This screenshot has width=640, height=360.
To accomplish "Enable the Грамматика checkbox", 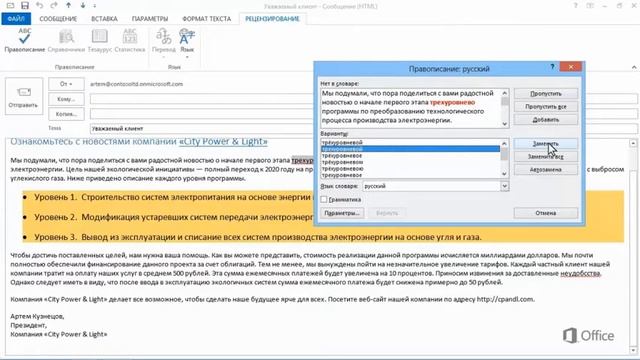I will click(x=324, y=200).
